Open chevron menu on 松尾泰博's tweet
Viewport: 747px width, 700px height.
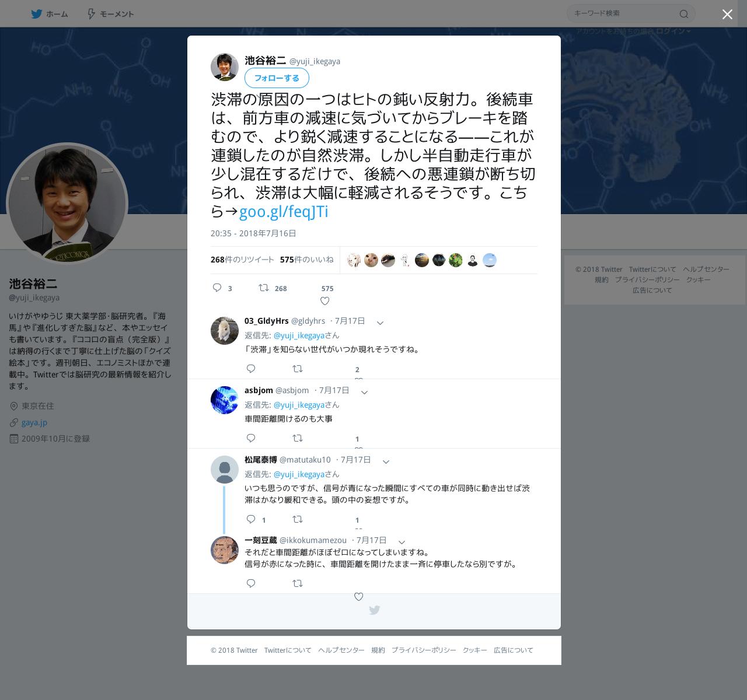pyautogui.click(x=386, y=461)
